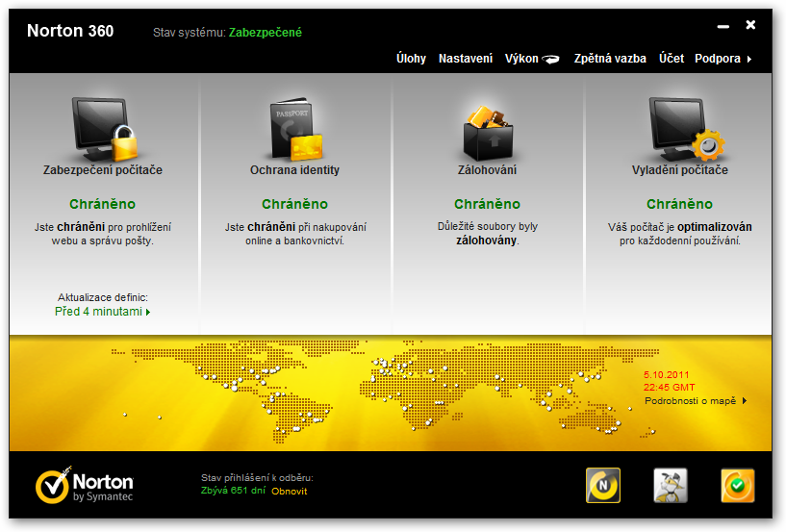Click Chráněno status under Ochrana identity
Screen dimensions: 786x532
[x=294, y=204]
